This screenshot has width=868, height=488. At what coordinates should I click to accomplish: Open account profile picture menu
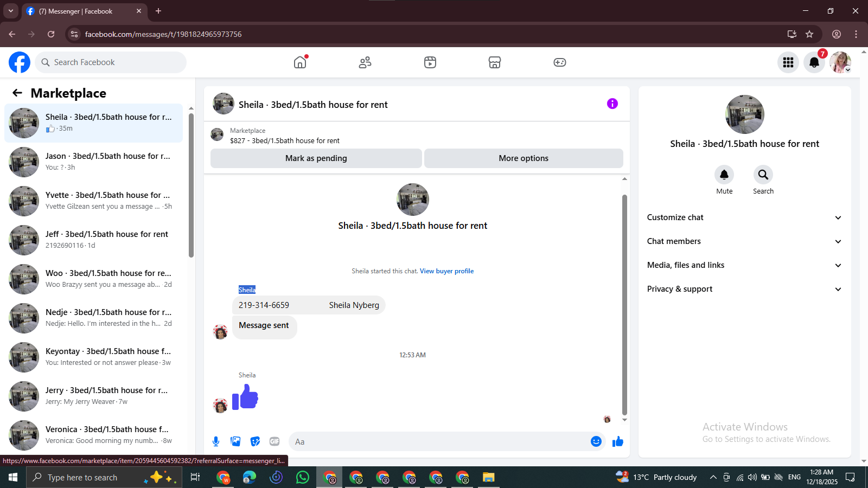pyautogui.click(x=840, y=62)
